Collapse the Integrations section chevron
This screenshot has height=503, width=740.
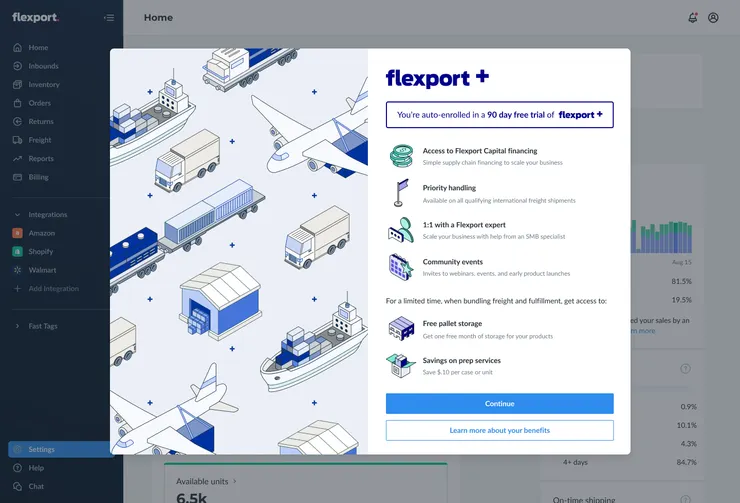[x=17, y=214]
